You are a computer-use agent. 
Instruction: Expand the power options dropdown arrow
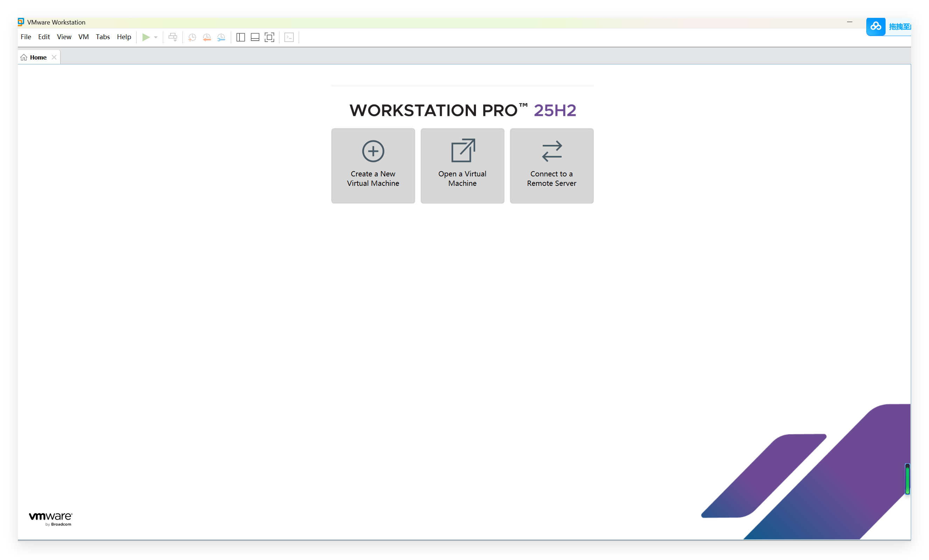(156, 37)
